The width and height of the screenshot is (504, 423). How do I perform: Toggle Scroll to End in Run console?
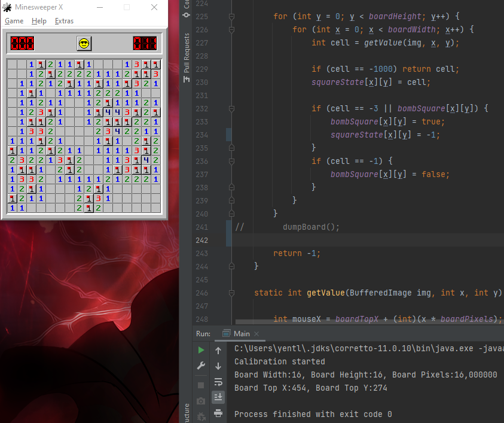(218, 397)
